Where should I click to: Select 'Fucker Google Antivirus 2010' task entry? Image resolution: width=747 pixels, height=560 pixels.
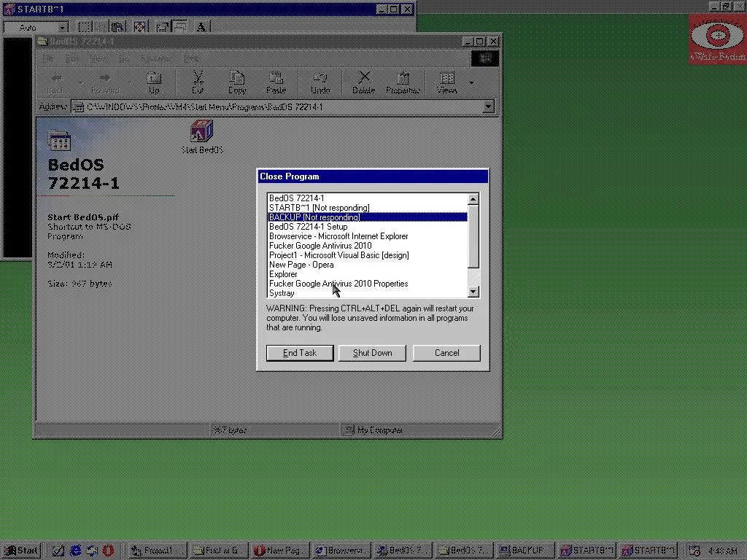click(368, 246)
